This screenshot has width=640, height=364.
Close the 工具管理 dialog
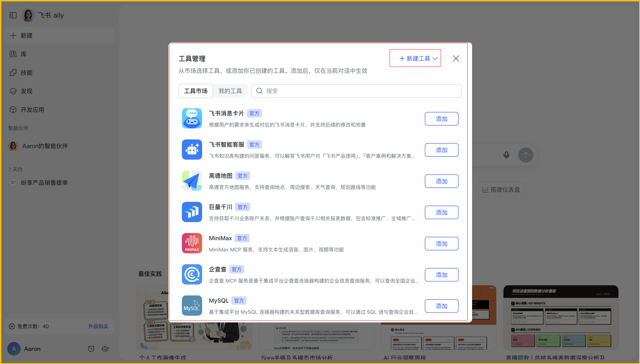pos(456,59)
